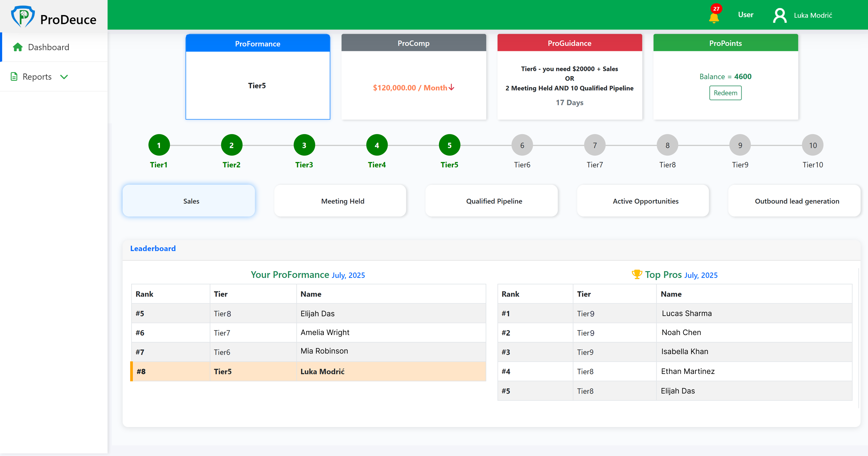Click the trophy icon next to Top Pros
The width and height of the screenshot is (868, 456).
tap(637, 274)
